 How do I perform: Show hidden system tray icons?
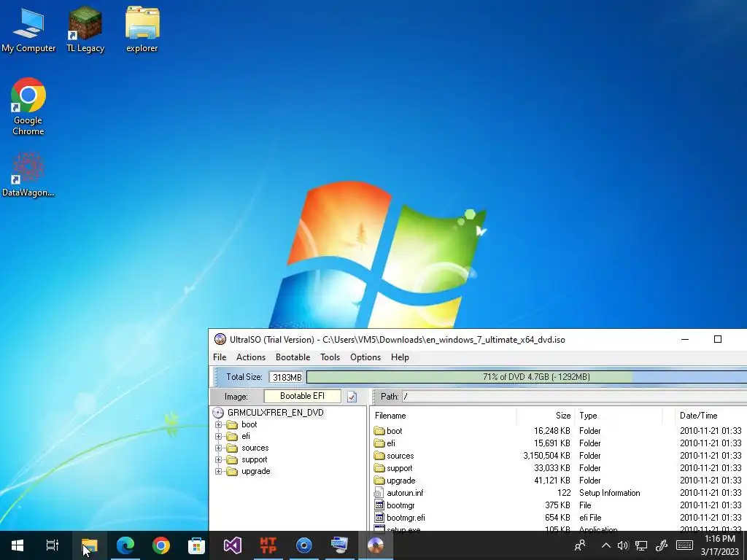pos(605,545)
